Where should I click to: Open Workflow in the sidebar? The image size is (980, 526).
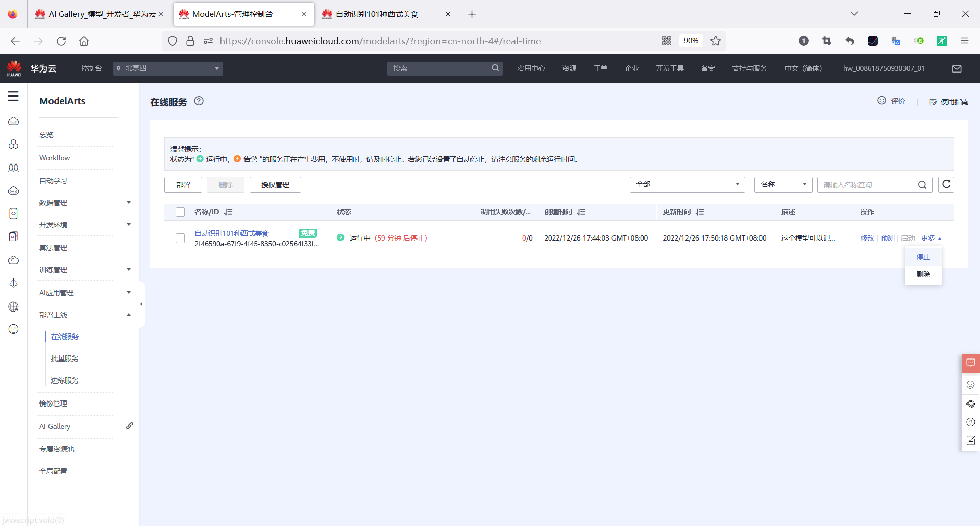click(55, 158)
